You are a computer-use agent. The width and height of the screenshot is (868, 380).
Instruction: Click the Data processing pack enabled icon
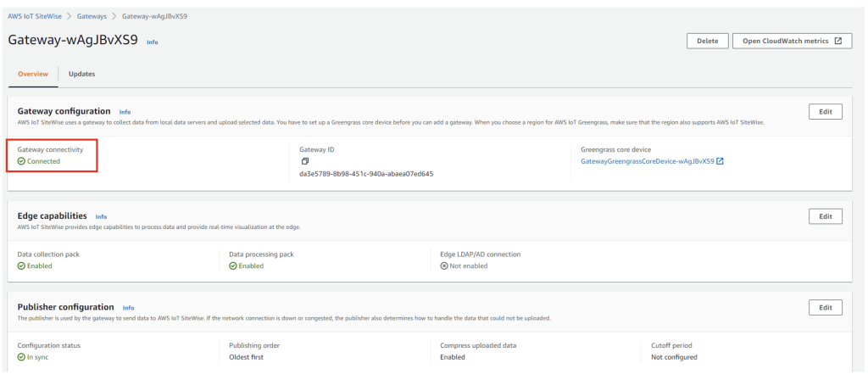click(x=233, y=265)
